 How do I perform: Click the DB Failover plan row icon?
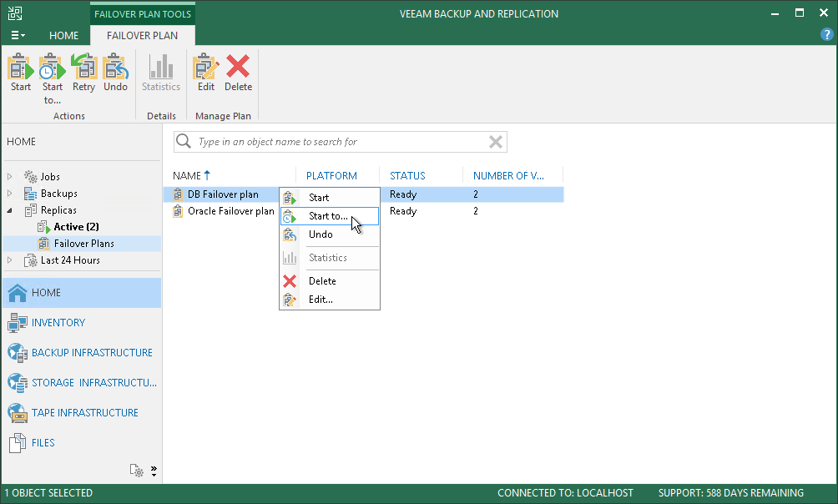coord(178,194)
